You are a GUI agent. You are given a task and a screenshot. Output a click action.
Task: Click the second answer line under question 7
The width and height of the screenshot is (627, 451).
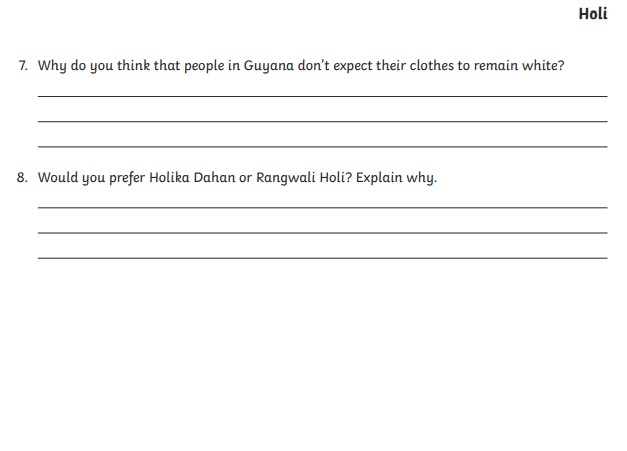coord(322,121)
